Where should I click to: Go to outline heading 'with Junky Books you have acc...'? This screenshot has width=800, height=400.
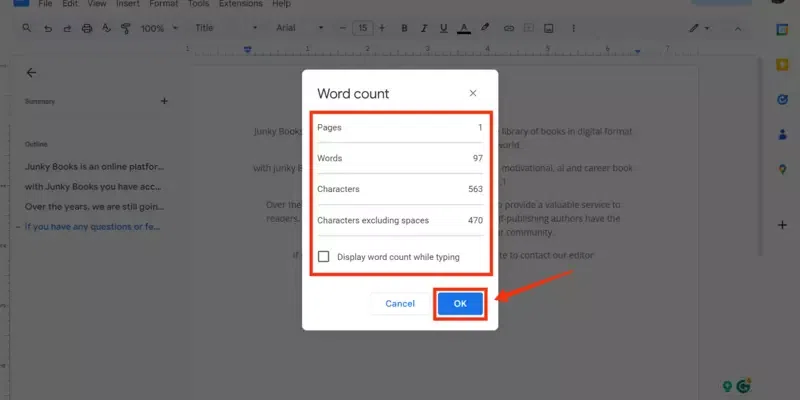tap(93, 187)
